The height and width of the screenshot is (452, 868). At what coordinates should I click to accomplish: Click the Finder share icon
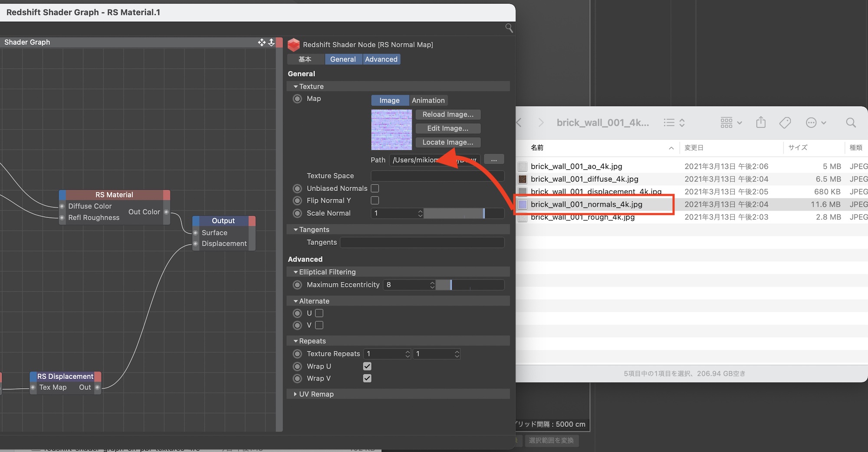point(761,123)
